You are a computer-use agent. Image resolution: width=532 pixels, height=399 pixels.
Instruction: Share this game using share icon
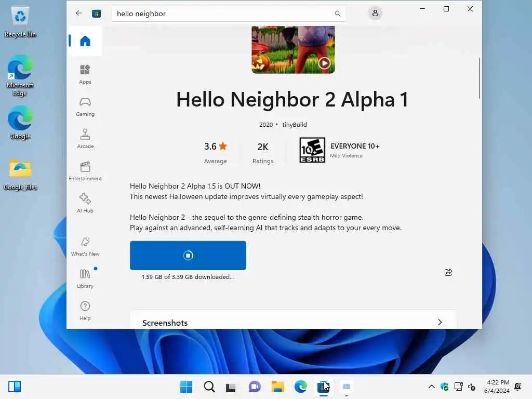click(448, 272)
